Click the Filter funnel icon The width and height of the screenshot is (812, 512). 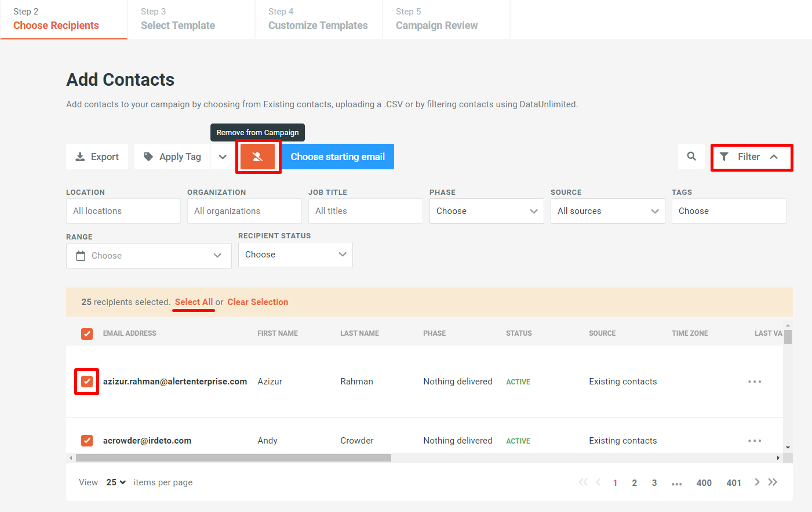tap(723, 156)
